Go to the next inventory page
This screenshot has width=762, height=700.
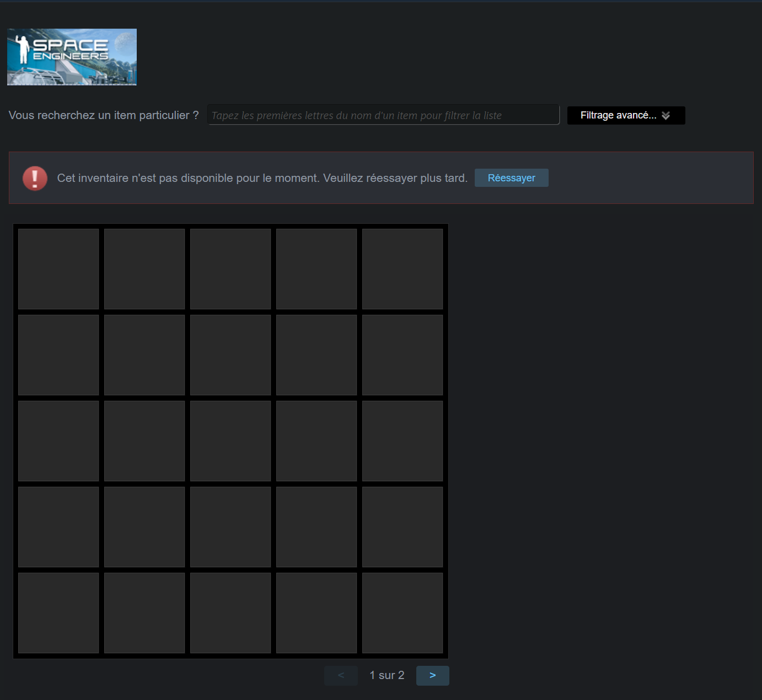pos(432,675)
